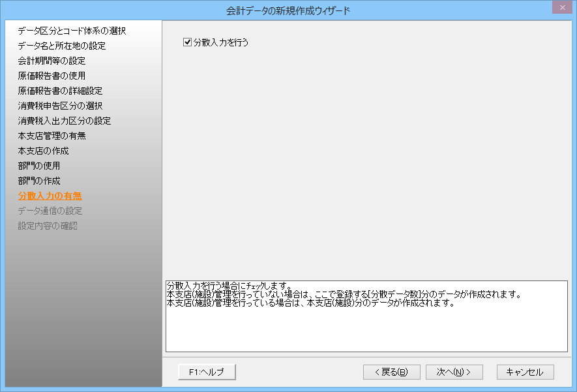Jump to 原価報告書の使用 step
577x392 pixels.
tap(52, 76)
